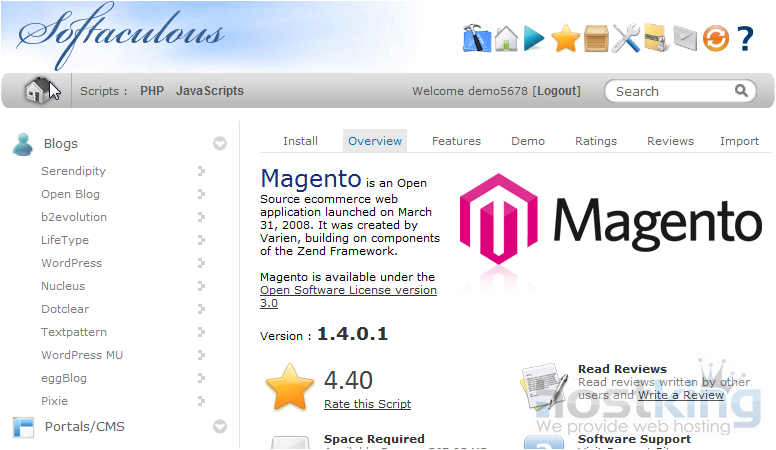Click the orange sync refresh icon
Image resolution: width=776 pixels, height=450 pixels.
715,39
